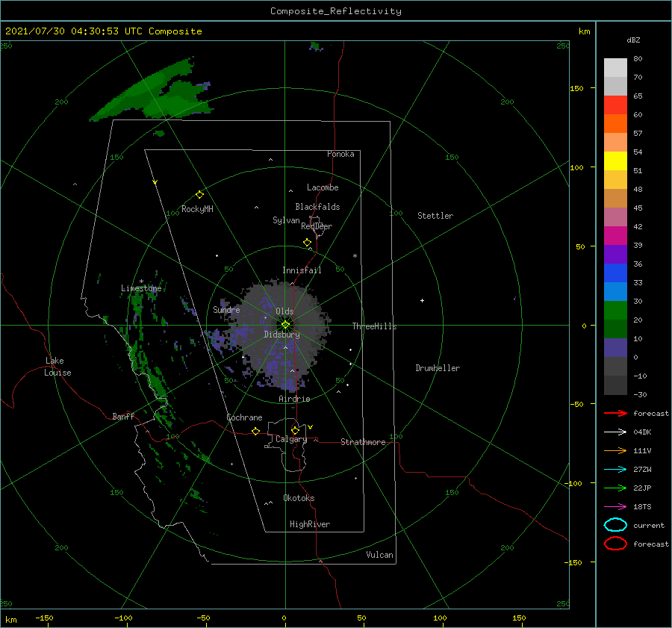Click the Sundre label
The image size is (672, 628).
tap(226, 309)
